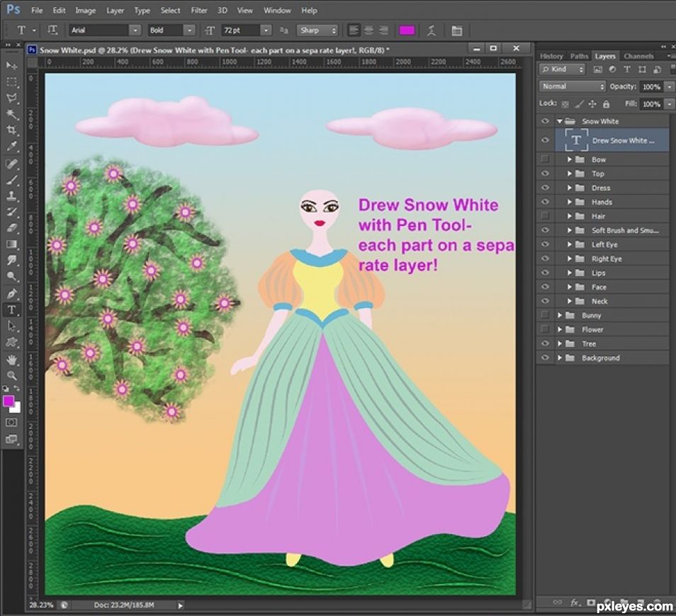Show the hidden Bunny group
676x616 pixels.
coord(545,315)
